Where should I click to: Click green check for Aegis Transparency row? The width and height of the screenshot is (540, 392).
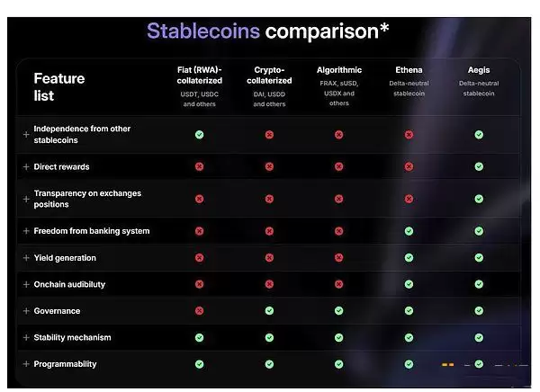(479, 199)
